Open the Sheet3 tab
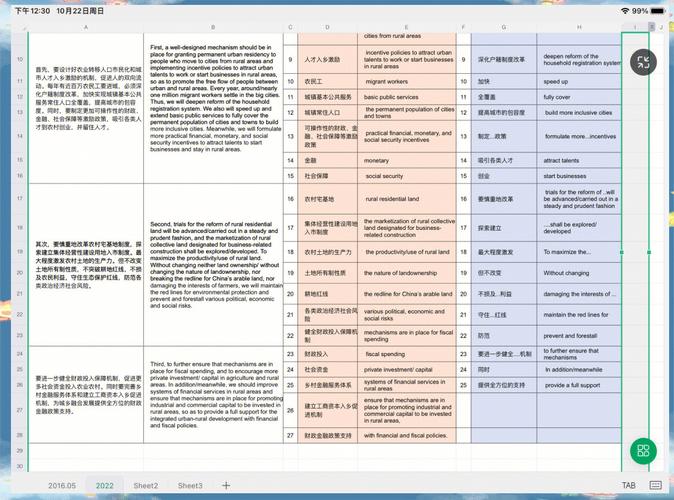This screenshot has width=674, height=500. click(x=190, y=485)
